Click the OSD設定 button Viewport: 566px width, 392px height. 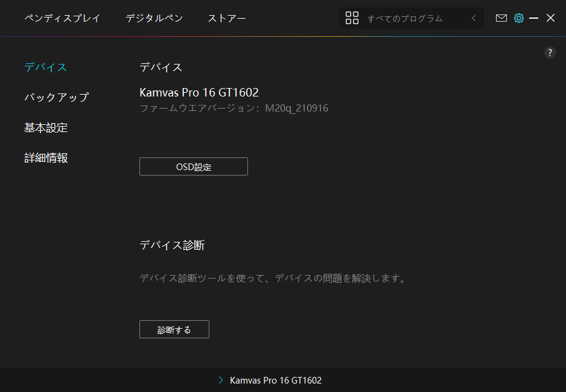pyautogui.click(x=194, y=166)
